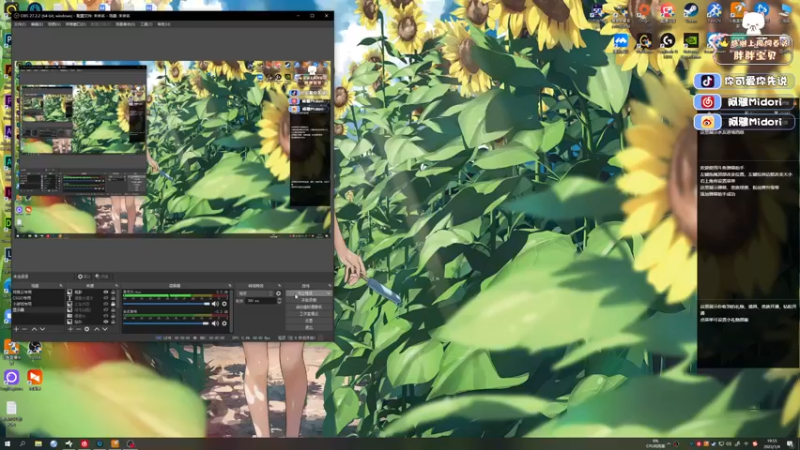Open transition properties gear beside the transition dropdown
This screenshot has width=800, height=450.
click(278, 293)
